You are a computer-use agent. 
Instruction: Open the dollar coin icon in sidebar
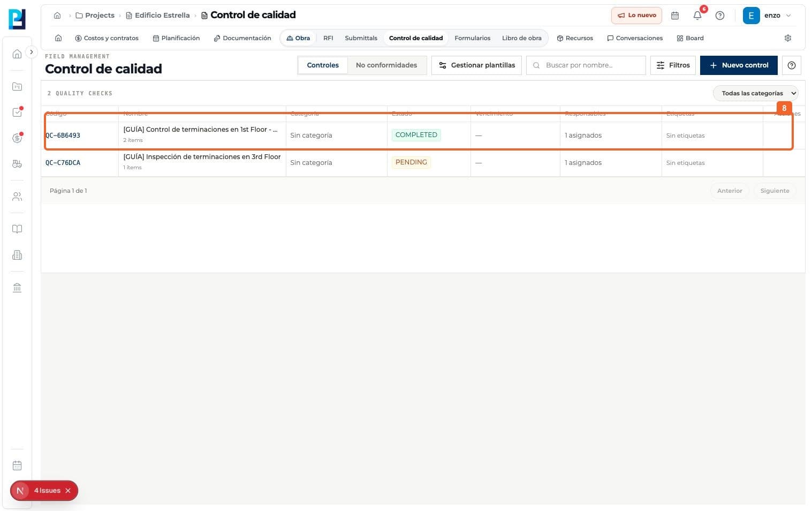(17, 138)
